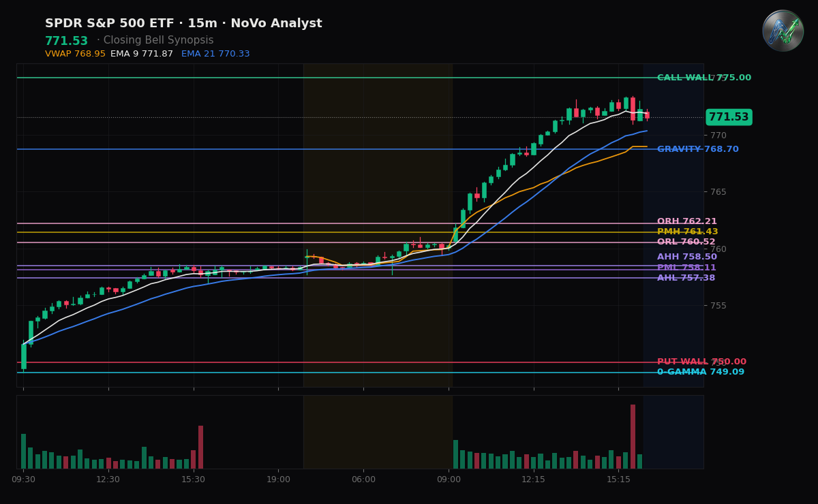Select the VWAP 768.95 legend entry

point(75,54)
